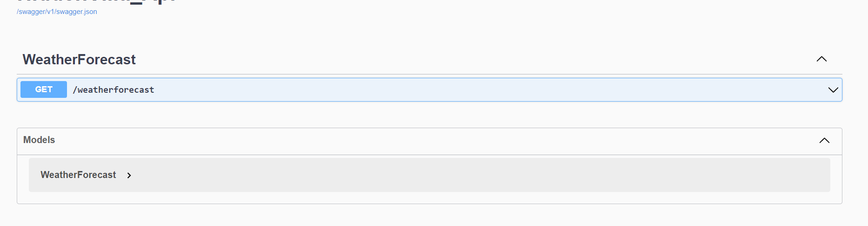Expand the GET operation with down chevron
This screenshot has width=868, height=226.
[833, 90]
